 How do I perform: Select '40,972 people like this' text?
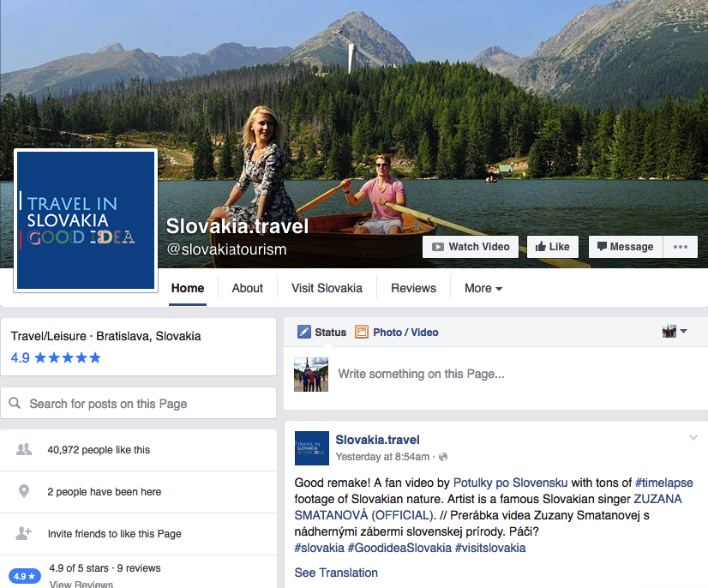tap(99, 450)
